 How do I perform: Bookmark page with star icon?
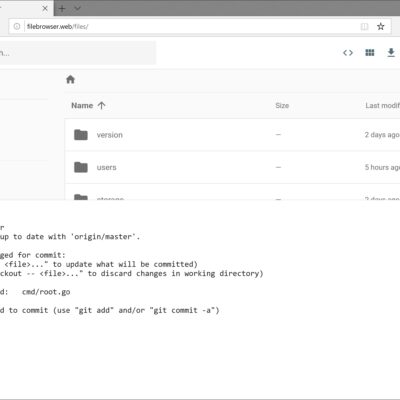coord(381,26)
